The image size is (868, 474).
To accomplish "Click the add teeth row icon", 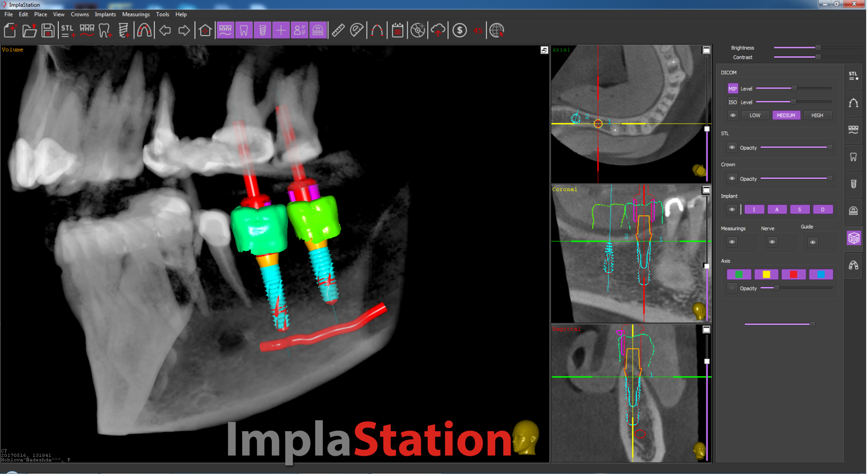I will click(x=87, y=30).
